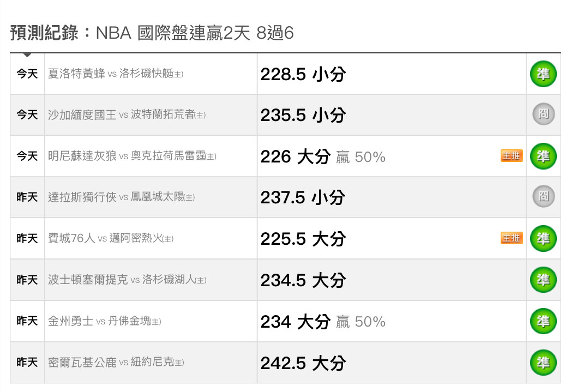Image resolution: width=571 pixels, height=392 pixels.
Task: Click the gray 囧 badge on the Kings vs Trail Blazers row
Action: 543,114
